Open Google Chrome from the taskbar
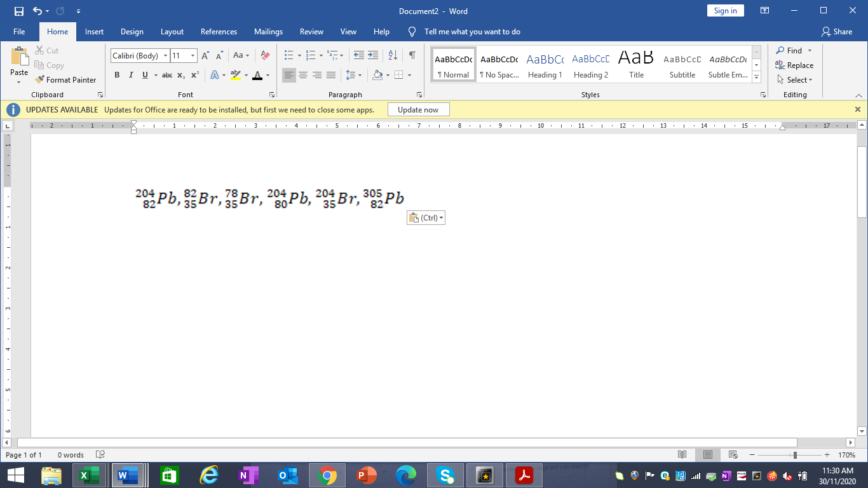 click(327, 475)
